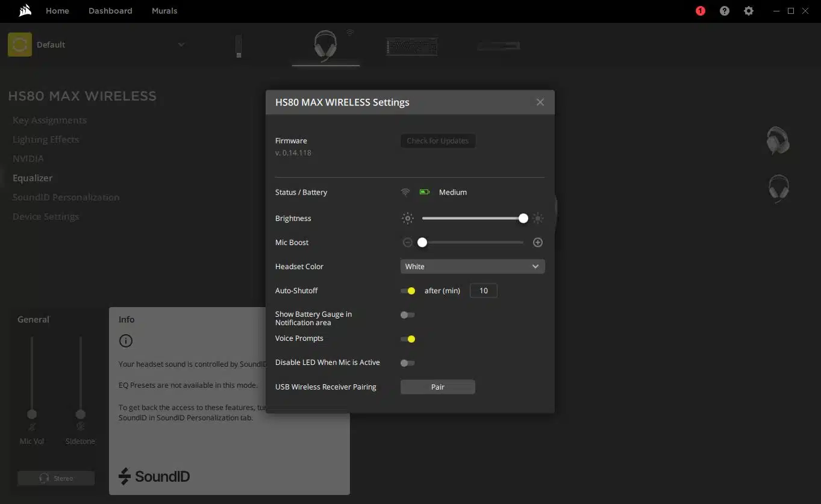The width and height of the screenshot is (821, 504).
Task: Click the low brightness sun icon
Action: [408, 219]
